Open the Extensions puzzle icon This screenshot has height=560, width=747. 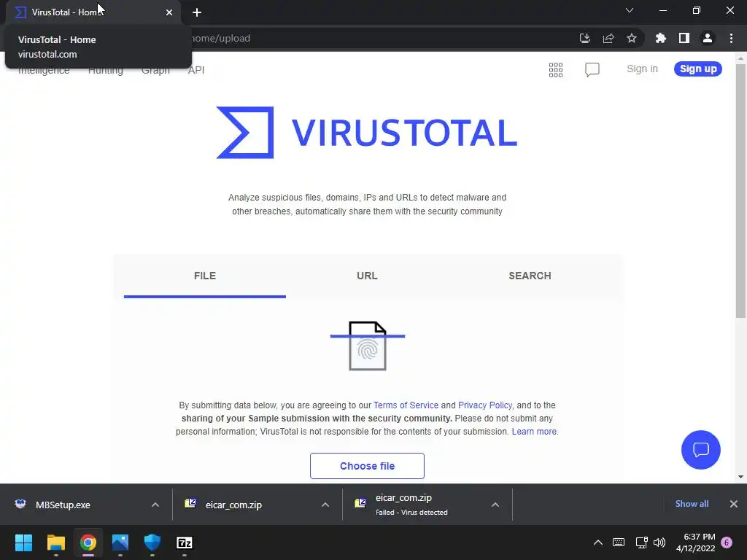661,38
